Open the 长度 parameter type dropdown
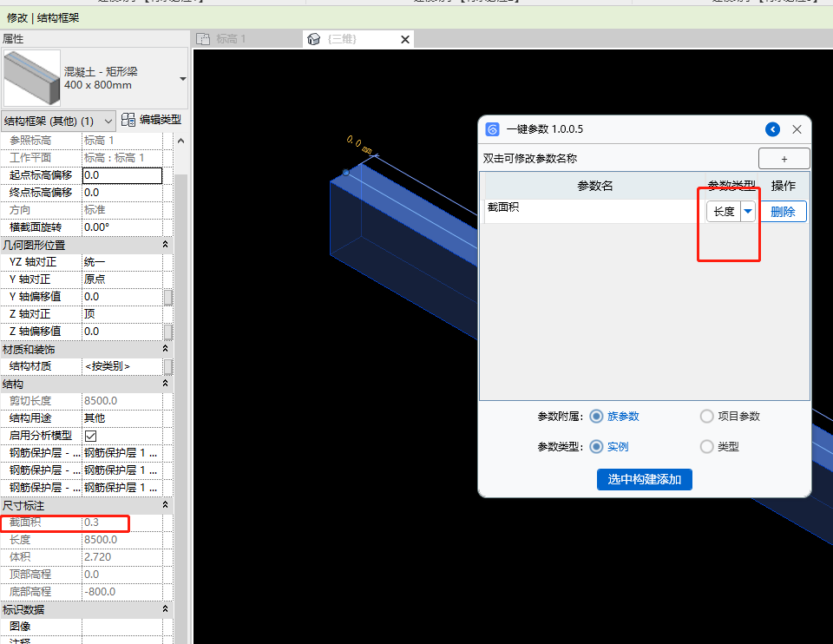The height and width of the screenshot is (644, 833). (747, 212)
